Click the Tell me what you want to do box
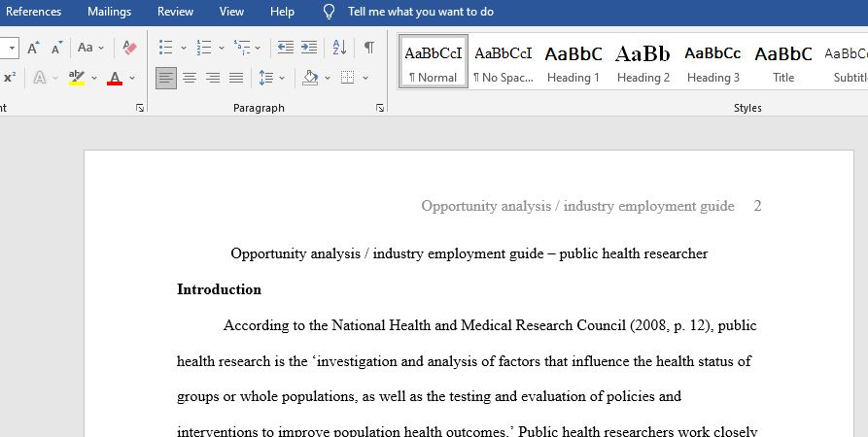The image size is (868, 437). [421, 12]
